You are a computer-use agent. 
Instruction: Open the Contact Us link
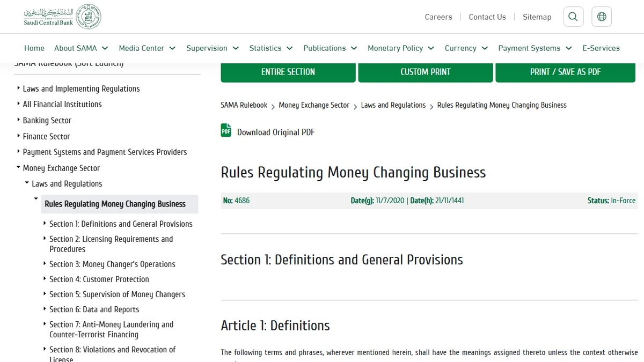tap(487, 17)
